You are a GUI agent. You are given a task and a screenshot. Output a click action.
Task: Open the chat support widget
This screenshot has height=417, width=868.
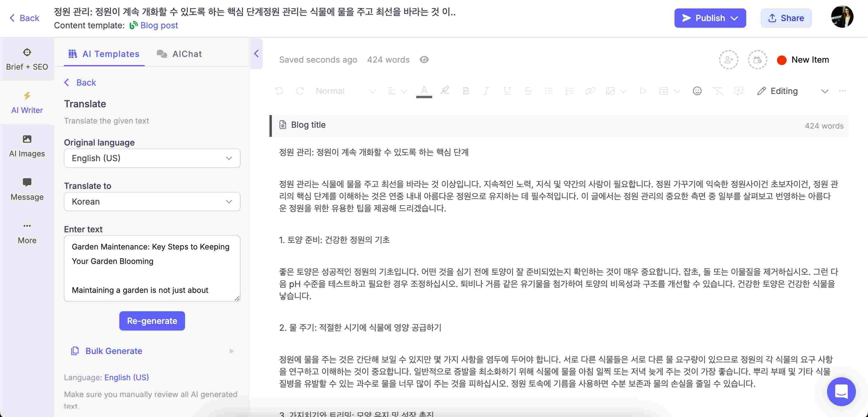click(841, 392)
